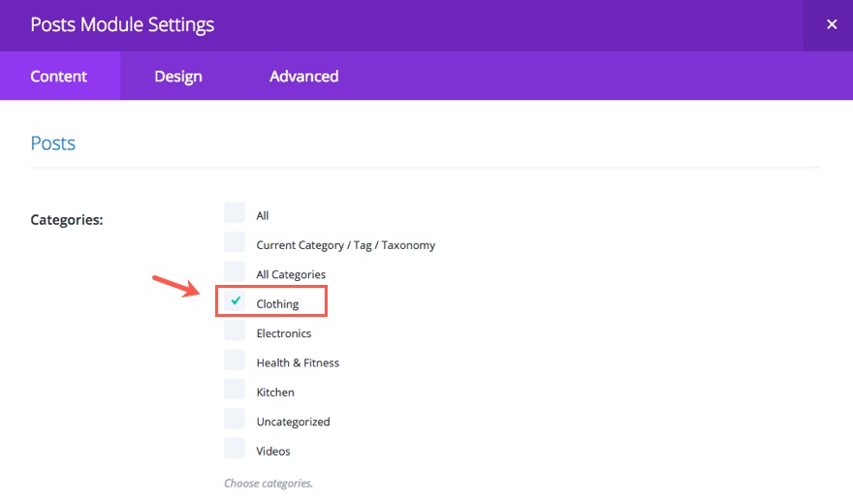The height and width of the screenshot is (504, 853).
Task: Click the Kitchen label text
Action: tap(275, 393)
